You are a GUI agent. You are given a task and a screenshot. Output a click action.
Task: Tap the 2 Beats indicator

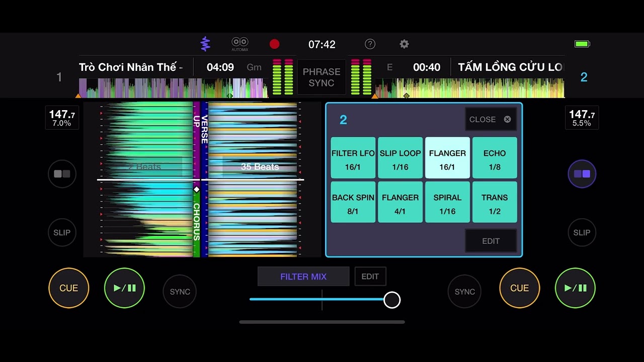[x=144, y=167]
